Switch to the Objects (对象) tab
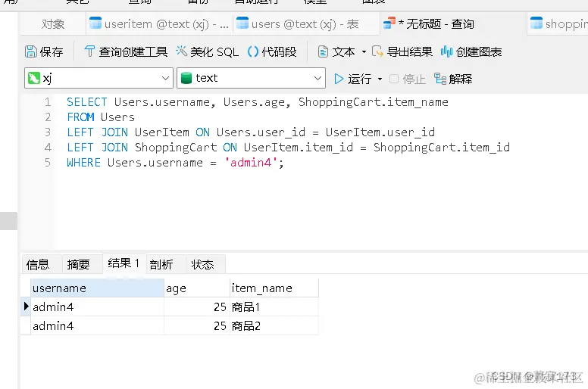This screenshot has height=389, width=588. click(x=53, y=24)
